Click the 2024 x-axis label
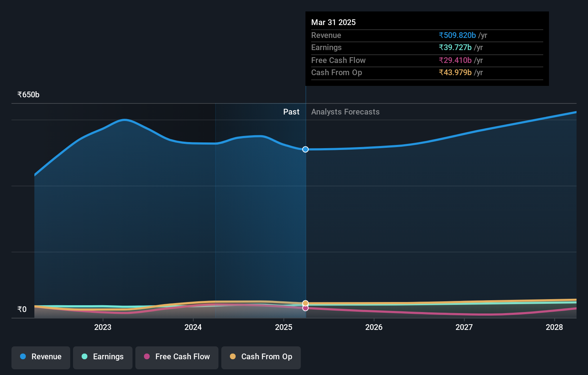This screenshot has height=375, width=588. [193, 327]
